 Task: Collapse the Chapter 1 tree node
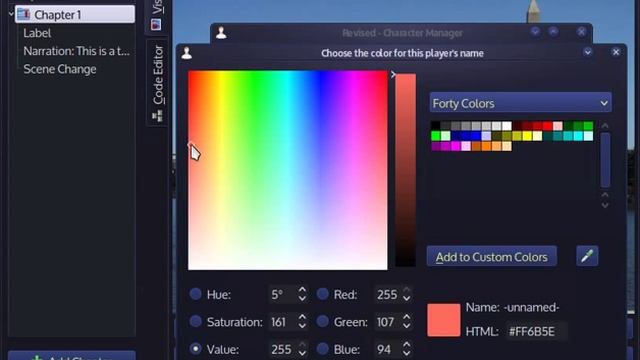(x=11, y=14)
